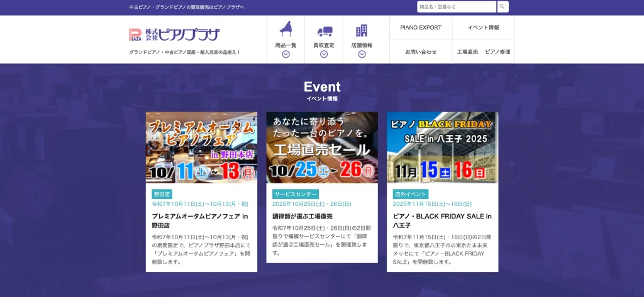Click the Piano Plaza logo
Screen dimensions: 644x297
tap(174, 35)
